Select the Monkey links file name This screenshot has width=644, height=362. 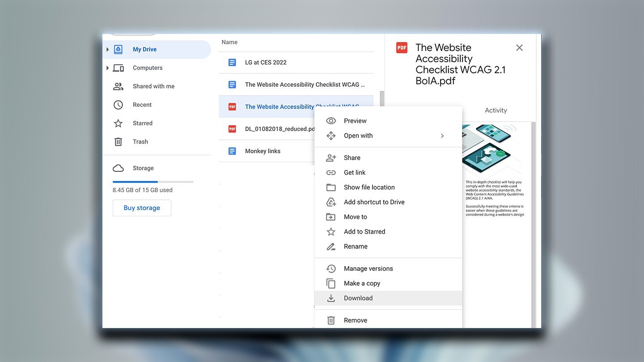(263, 151)
